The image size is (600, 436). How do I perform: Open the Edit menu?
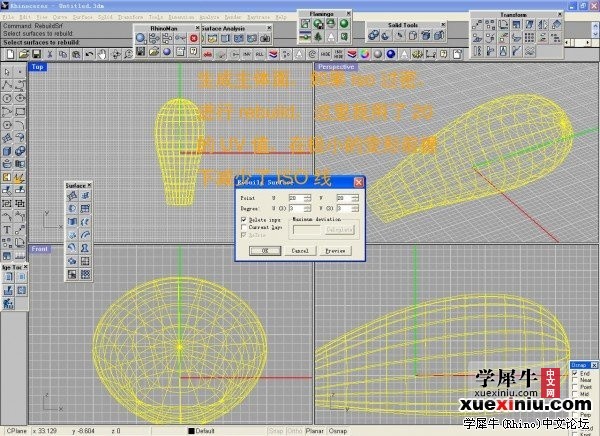tap(25, 17)
